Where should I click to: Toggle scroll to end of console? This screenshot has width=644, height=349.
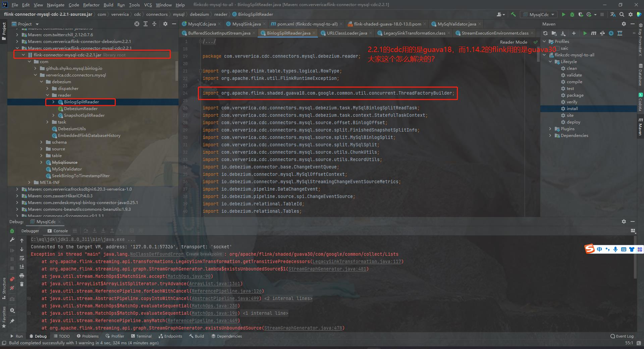pyautogui.click(x=22, y=267)
